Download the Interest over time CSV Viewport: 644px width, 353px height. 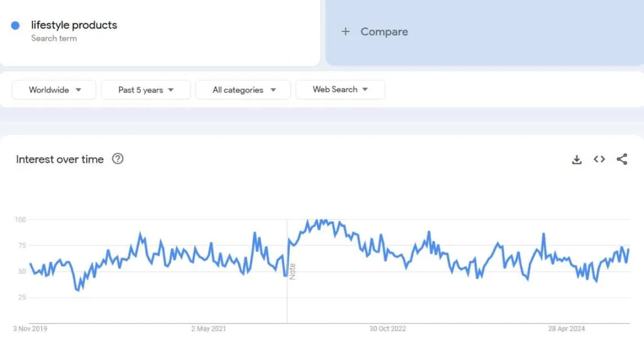(x=577, y=160)
